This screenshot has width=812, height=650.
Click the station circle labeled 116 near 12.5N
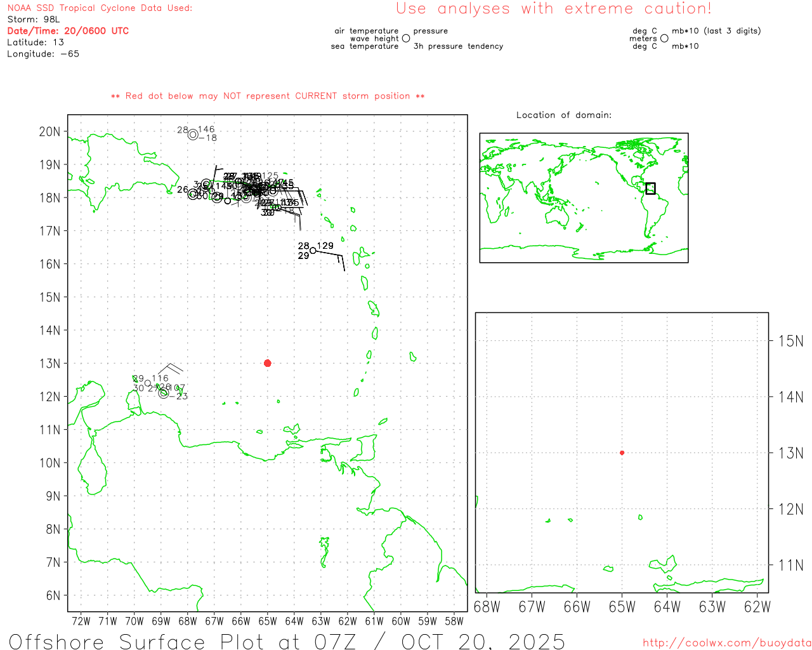coord(148,383)
